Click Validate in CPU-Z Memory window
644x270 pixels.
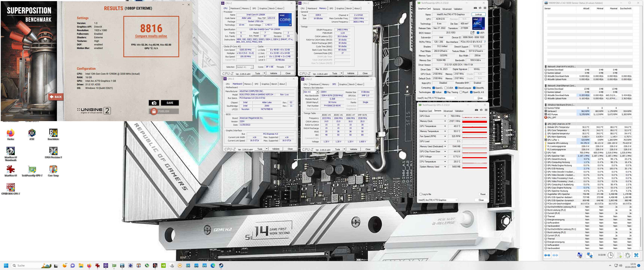coord(350,73)
